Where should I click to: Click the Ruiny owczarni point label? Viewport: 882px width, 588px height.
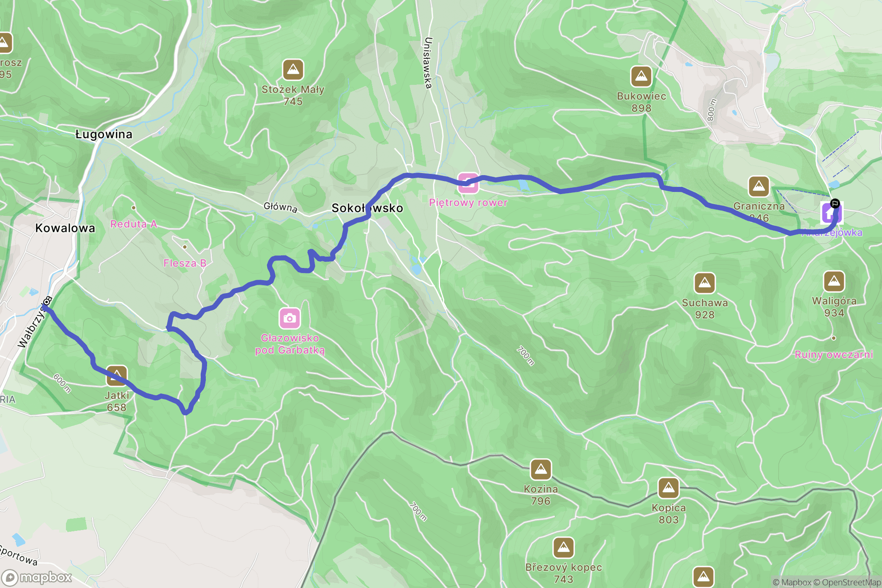pyautogui.click(x=834, y=354)
